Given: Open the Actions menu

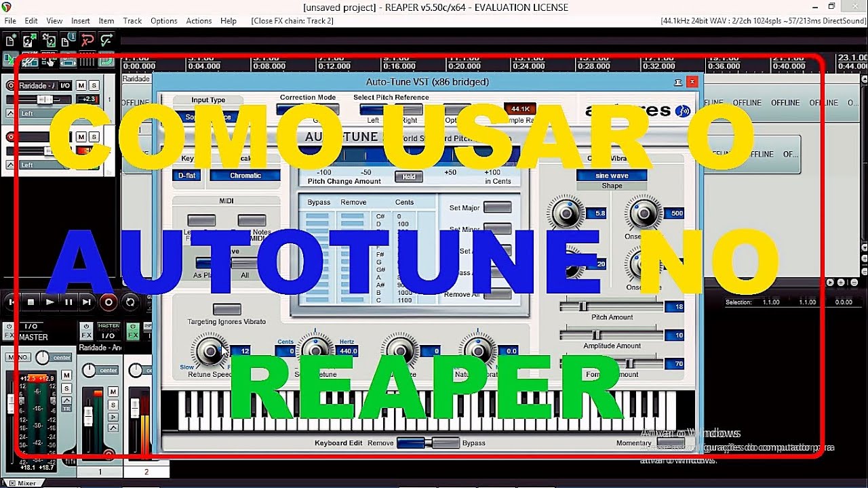Looking at the screenshot, I should 199,21.
